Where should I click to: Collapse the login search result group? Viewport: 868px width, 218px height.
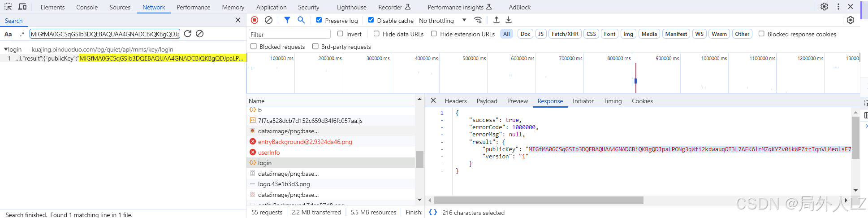click(6, 49)
